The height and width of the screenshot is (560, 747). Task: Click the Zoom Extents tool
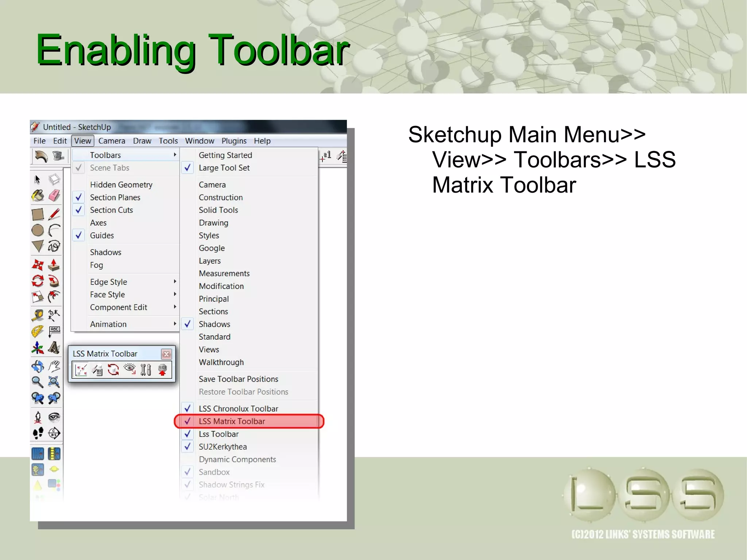pyautogui.click(x=54, y=382)
